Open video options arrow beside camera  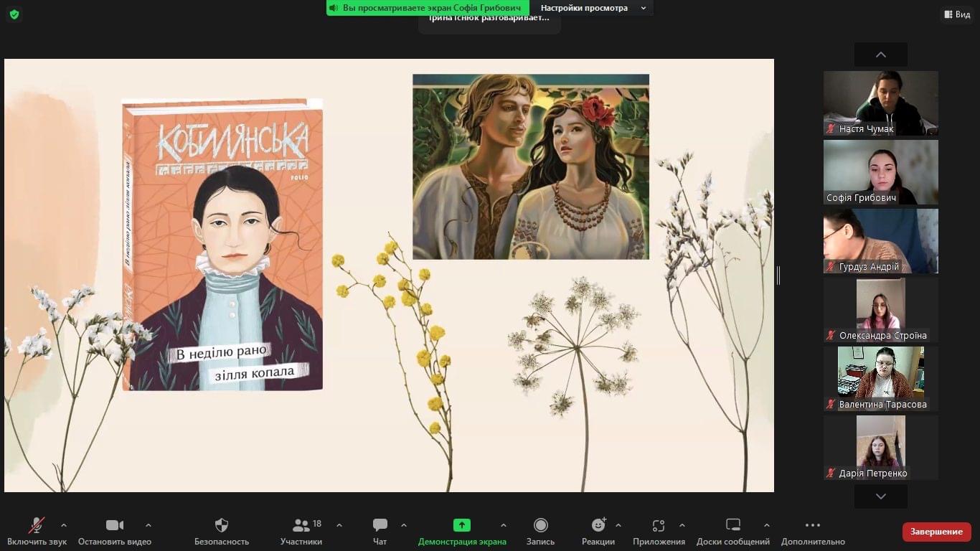tap(149, 525)
